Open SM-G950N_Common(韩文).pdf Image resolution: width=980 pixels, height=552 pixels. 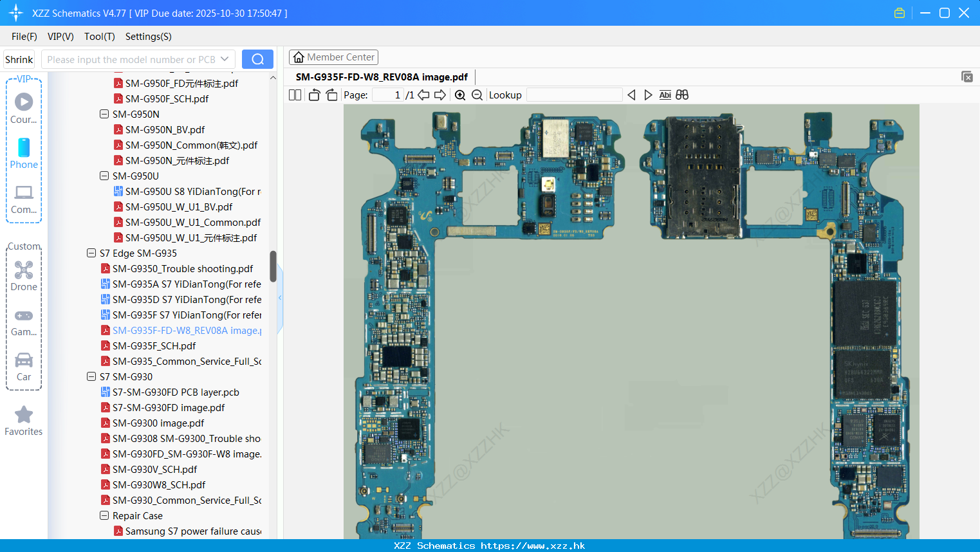[x=191, y=145]
